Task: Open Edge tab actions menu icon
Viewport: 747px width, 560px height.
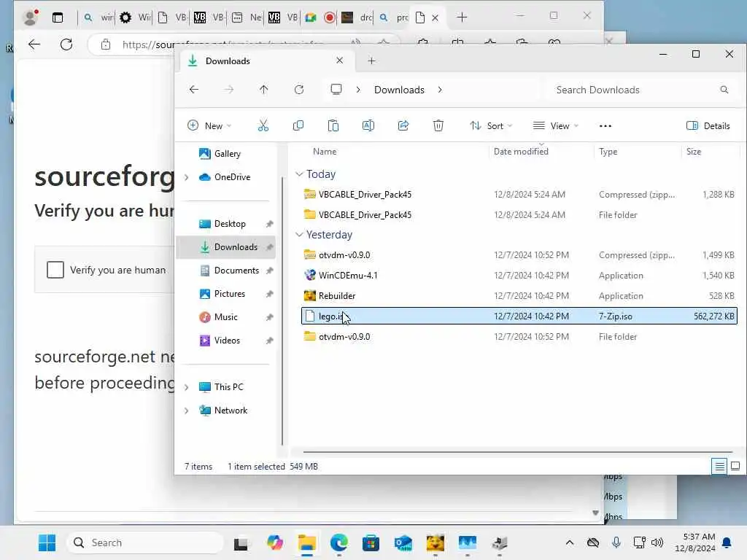Action: tap(58, 18)
